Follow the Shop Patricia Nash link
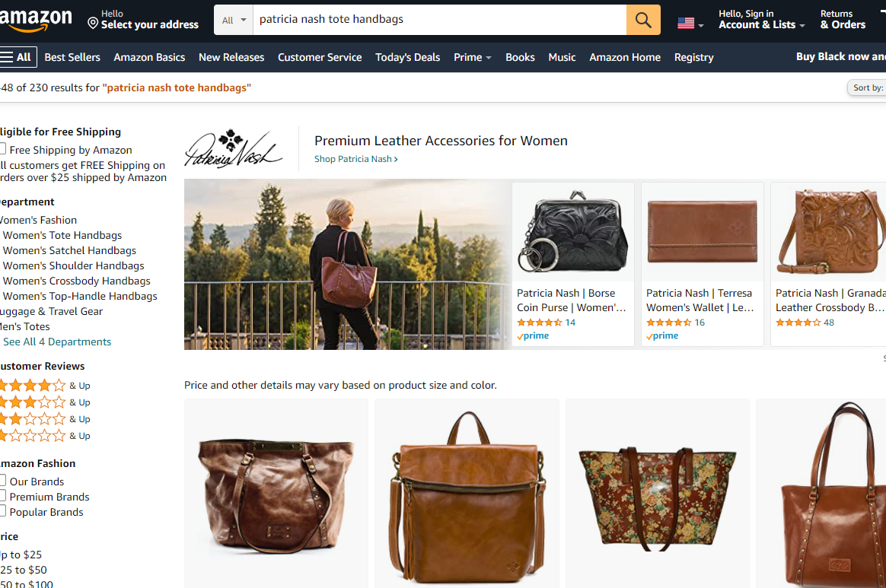This screenshot has height=588, width=886. 356,159
